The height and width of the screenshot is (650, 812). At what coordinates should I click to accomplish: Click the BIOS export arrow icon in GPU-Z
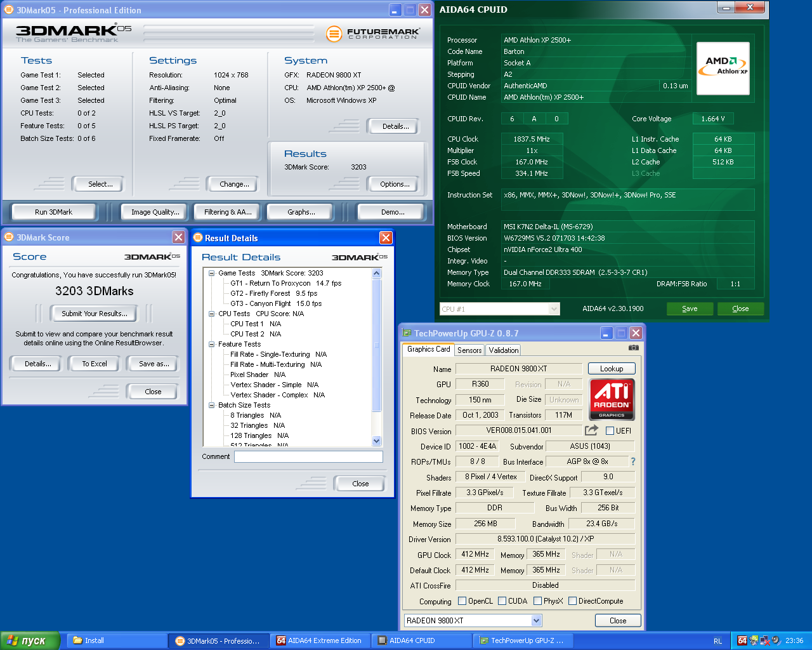591,430
